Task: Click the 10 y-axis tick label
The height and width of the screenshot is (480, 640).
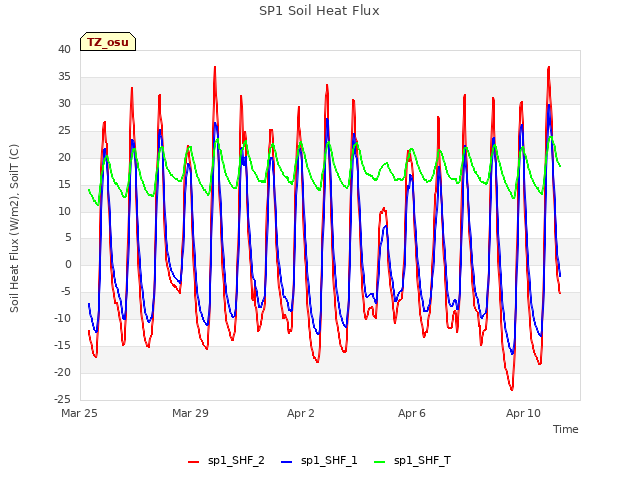Action: coord(64,211)
